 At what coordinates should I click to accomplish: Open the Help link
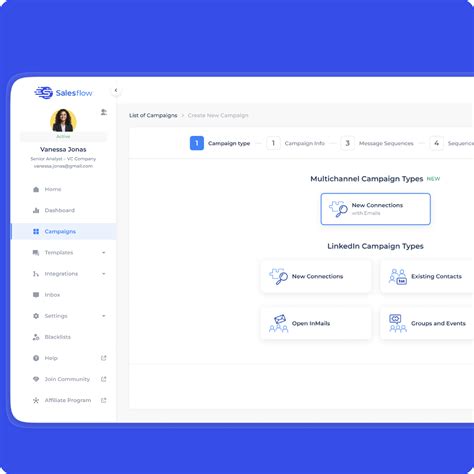tap(51, 358)
